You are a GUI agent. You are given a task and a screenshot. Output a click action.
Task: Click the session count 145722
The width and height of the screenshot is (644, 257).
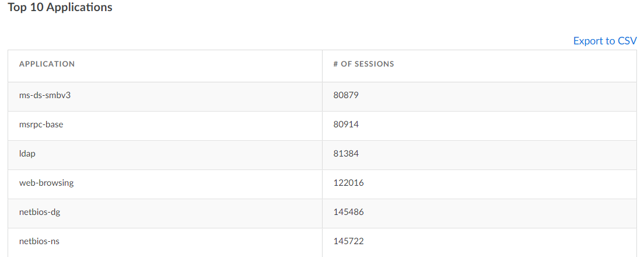click(348, 241)
